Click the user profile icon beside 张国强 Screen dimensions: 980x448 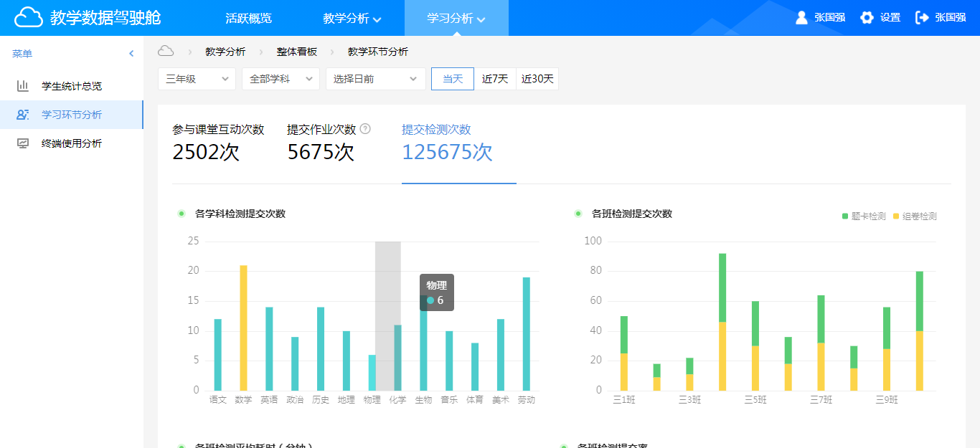click(801, 17)
